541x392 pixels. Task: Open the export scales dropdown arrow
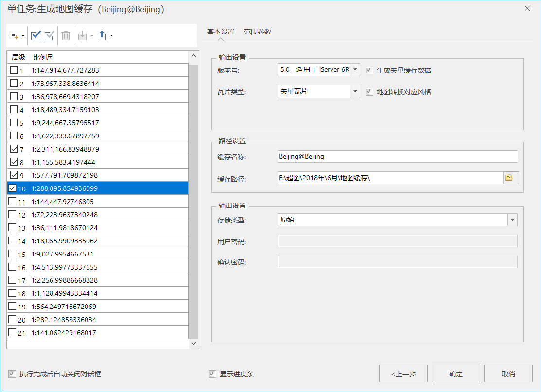[112, 36]
